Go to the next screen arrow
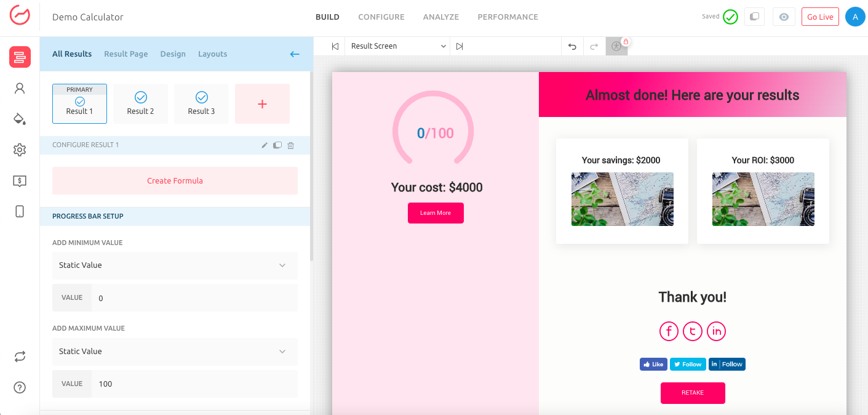Image resolution: width=868 pixels, height=415 pixels. pyautogui.click(x=460, y=46)
